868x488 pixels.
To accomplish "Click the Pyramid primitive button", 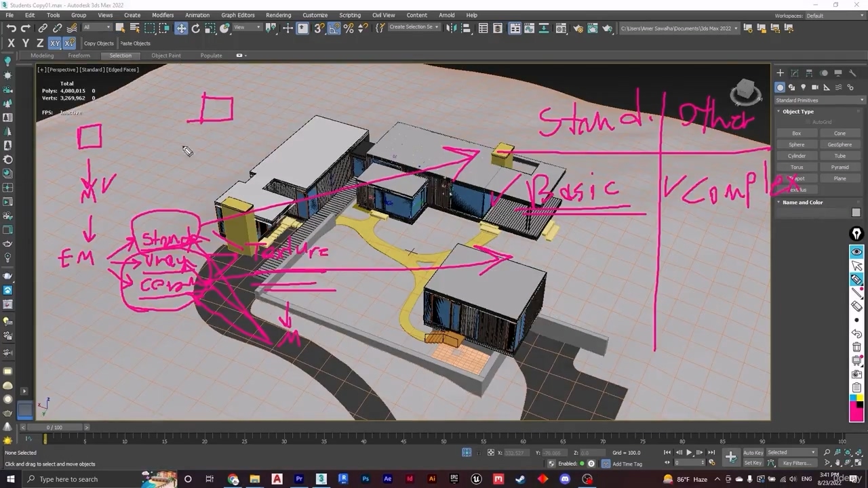I will [x=840, y=167].
